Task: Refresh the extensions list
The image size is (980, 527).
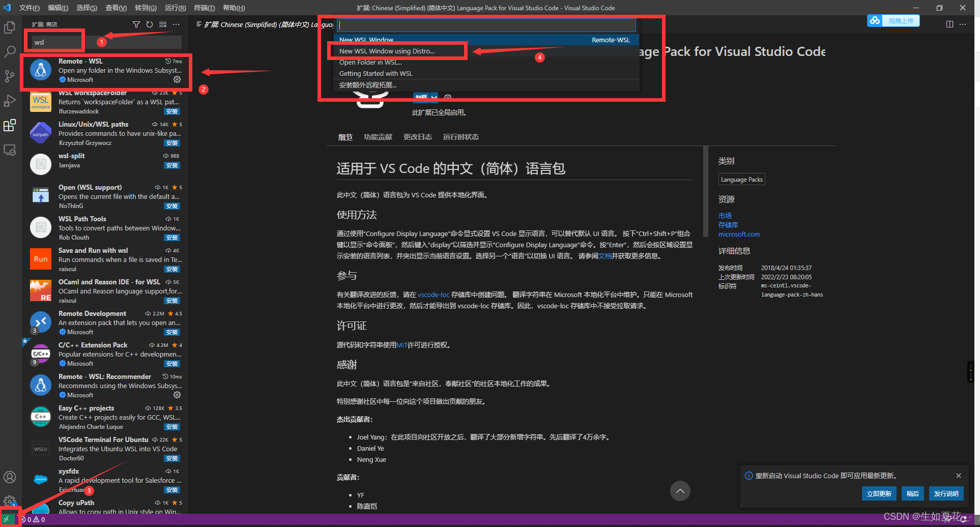Action: click(149, 24)
